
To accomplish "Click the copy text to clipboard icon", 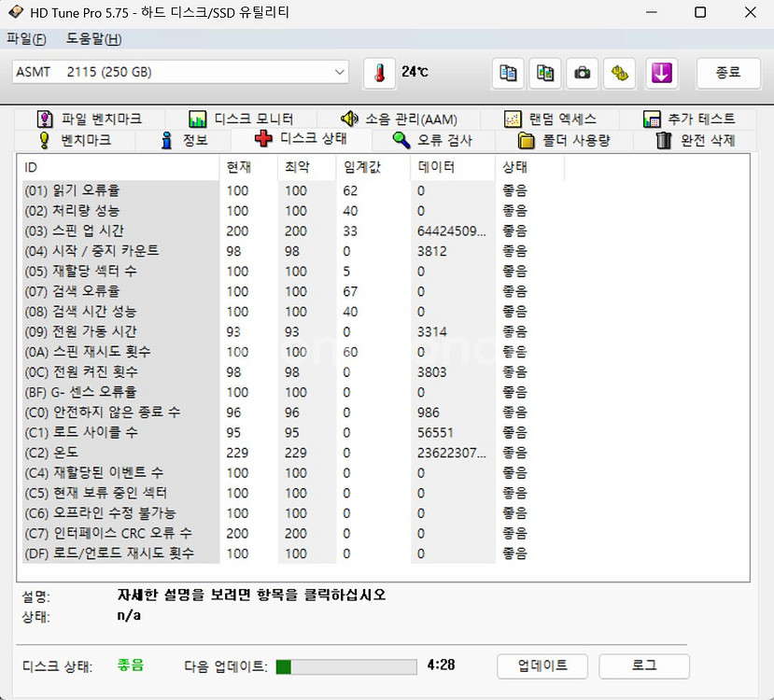I will click(508, 73).
